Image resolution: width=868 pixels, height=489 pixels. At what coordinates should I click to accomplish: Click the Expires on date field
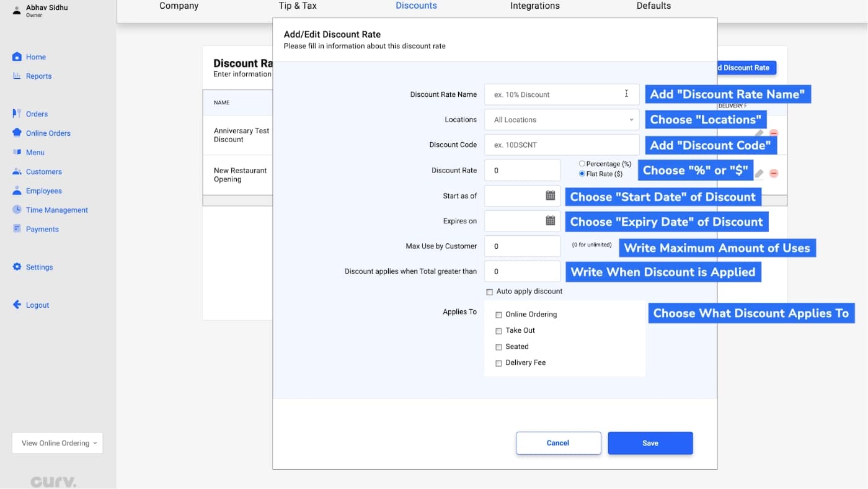tap(522, 220)
